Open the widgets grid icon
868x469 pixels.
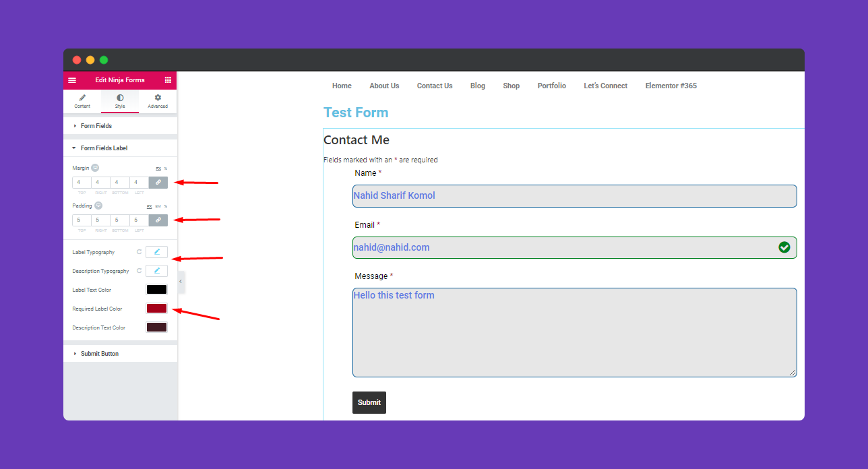pyautogui.click(x=168, y=80)
